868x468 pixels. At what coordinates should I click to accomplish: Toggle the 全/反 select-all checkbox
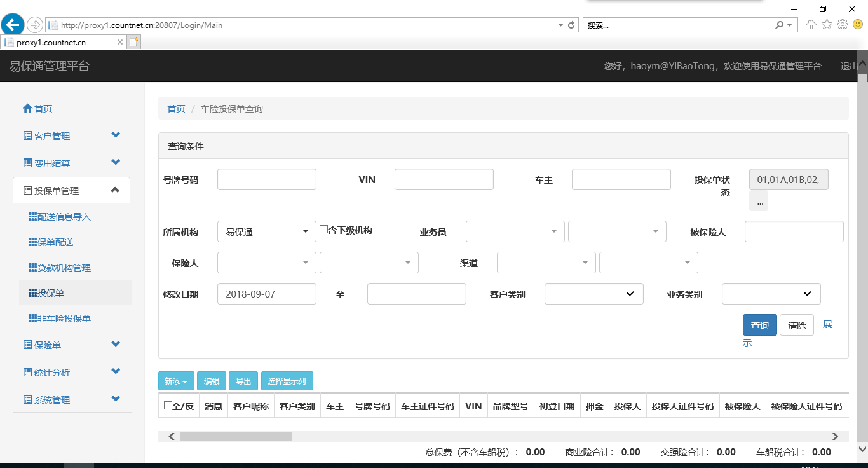click(x=168, y=406)
